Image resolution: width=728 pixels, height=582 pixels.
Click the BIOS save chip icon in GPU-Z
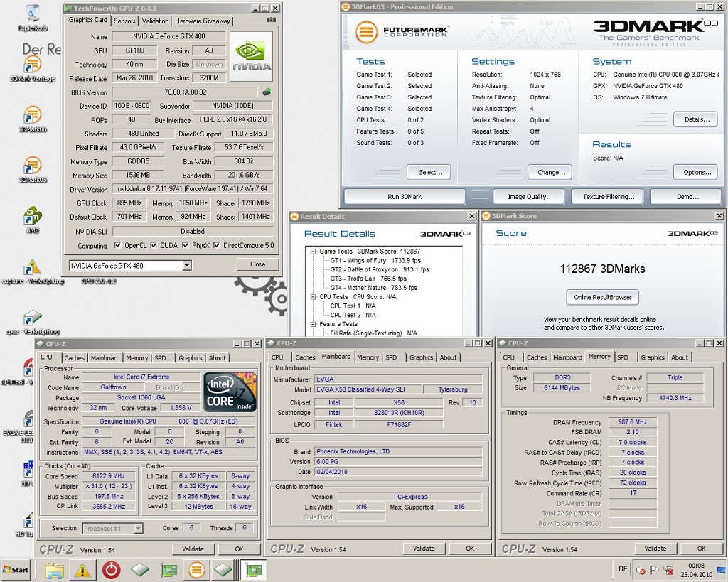(x=267, y=92)
